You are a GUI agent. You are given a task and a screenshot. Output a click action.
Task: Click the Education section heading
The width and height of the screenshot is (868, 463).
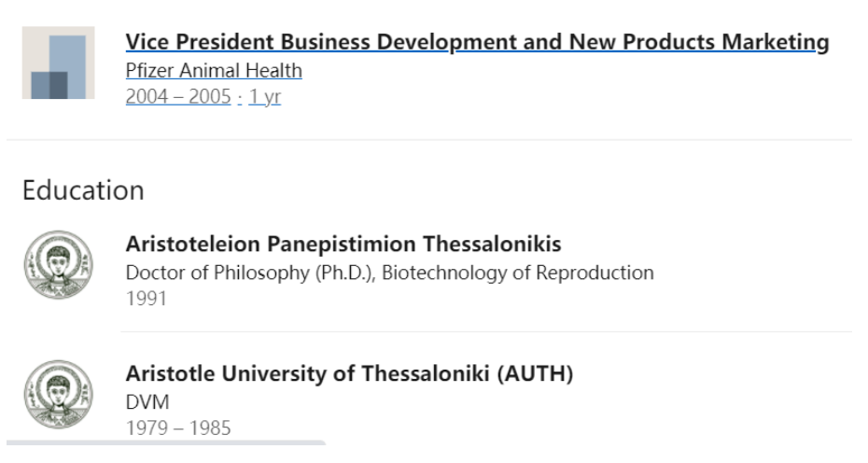click(83, 190)
